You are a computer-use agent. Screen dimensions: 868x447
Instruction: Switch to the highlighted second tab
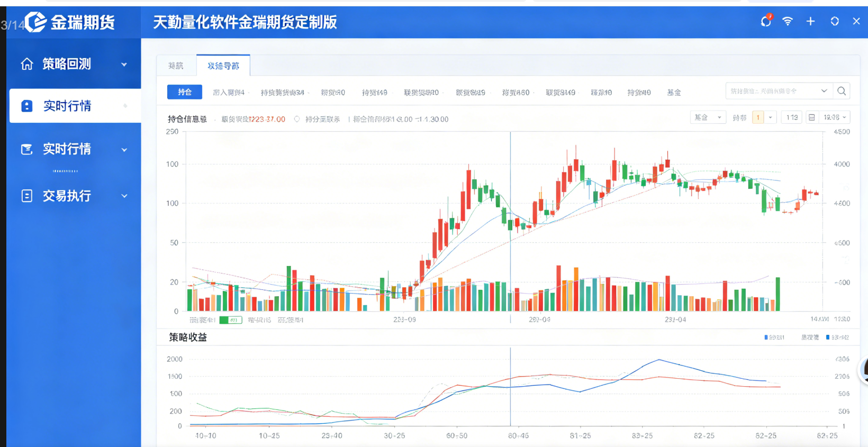point(223,66)
